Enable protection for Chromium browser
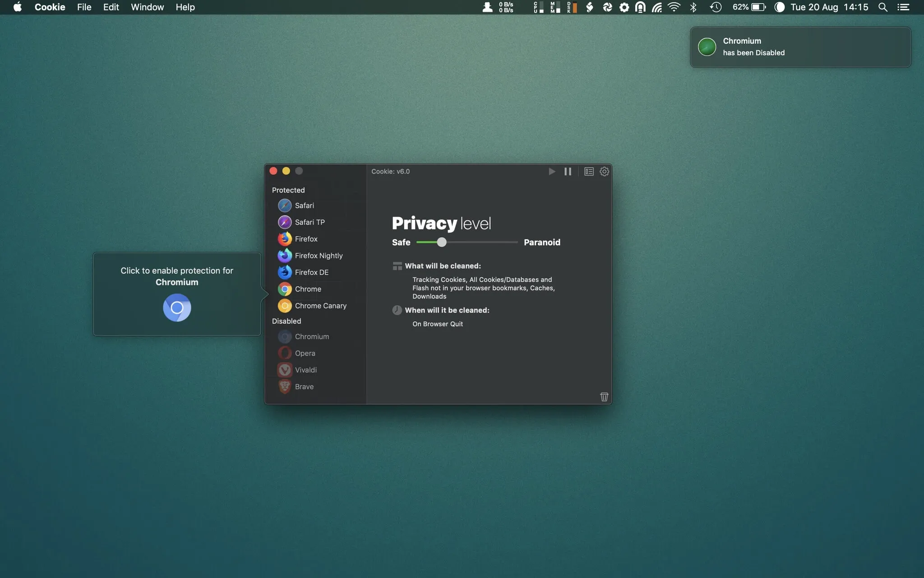This screenshot has width=924, height=578. pyautogui.click(x=176, y=307)
